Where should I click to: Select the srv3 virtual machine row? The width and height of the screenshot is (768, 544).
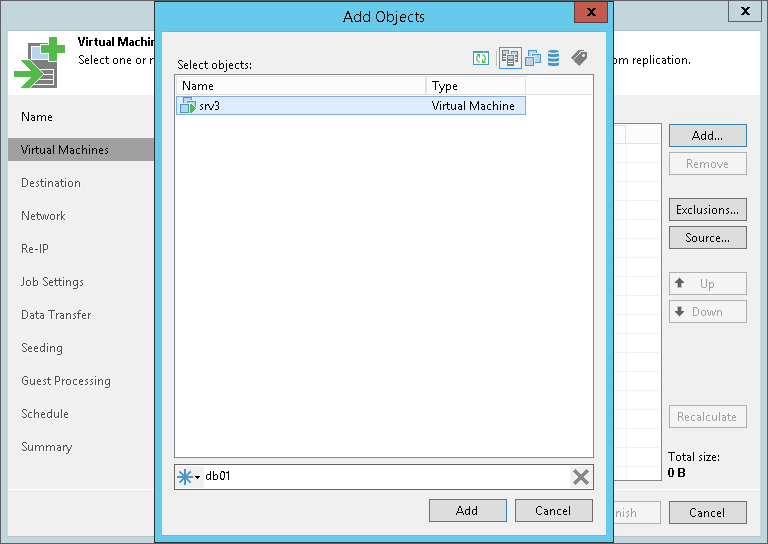pyautogui.click(x=351, y=106)
